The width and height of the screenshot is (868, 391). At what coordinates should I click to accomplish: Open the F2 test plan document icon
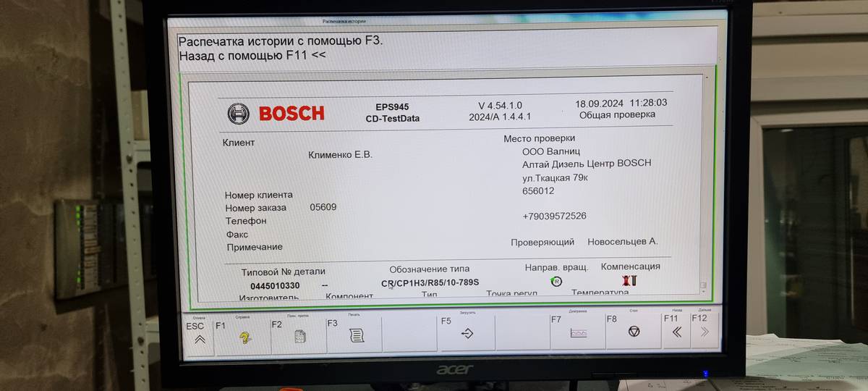[x=300, y=337]
